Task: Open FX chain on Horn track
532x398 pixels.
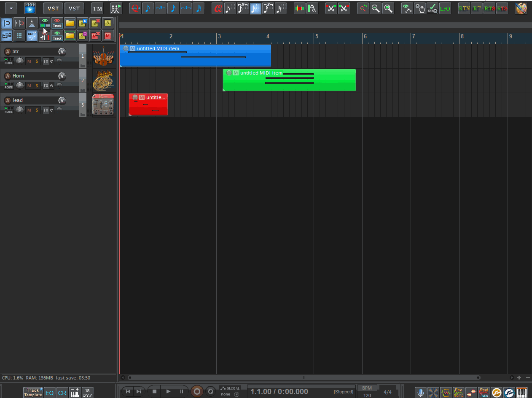Action: coord(46,85)
